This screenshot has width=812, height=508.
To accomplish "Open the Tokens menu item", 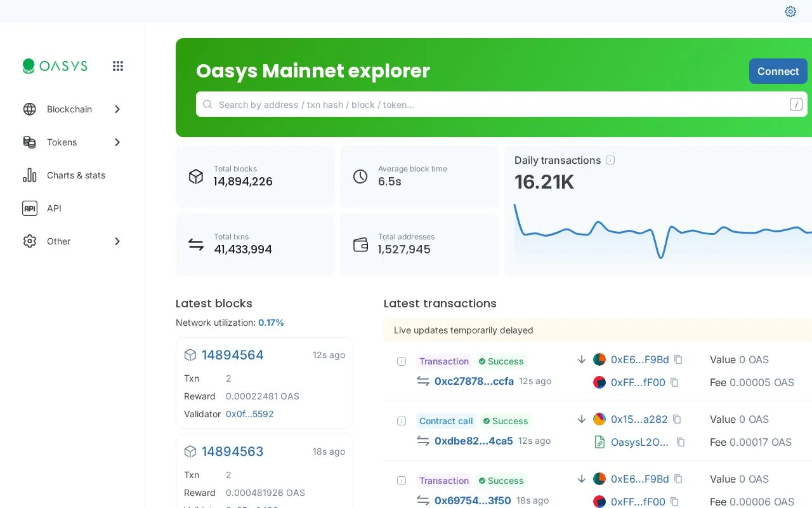I will [x=72, y=142].
